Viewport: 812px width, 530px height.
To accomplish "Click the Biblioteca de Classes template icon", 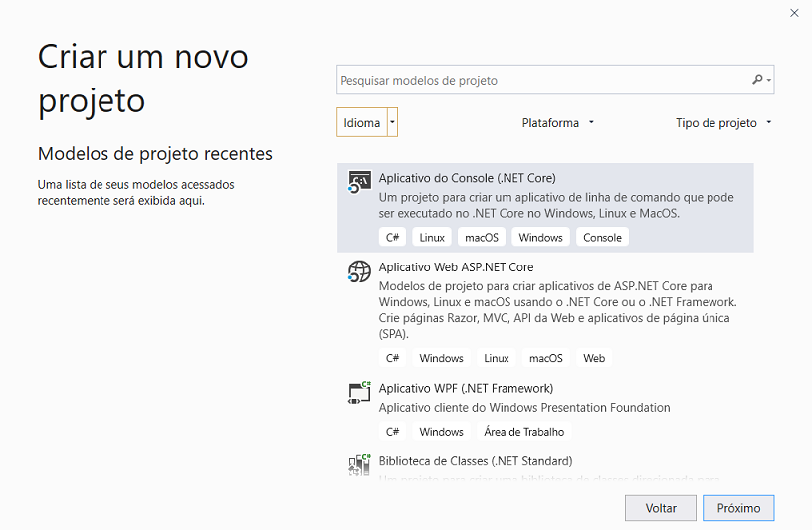I will (359, 464).
